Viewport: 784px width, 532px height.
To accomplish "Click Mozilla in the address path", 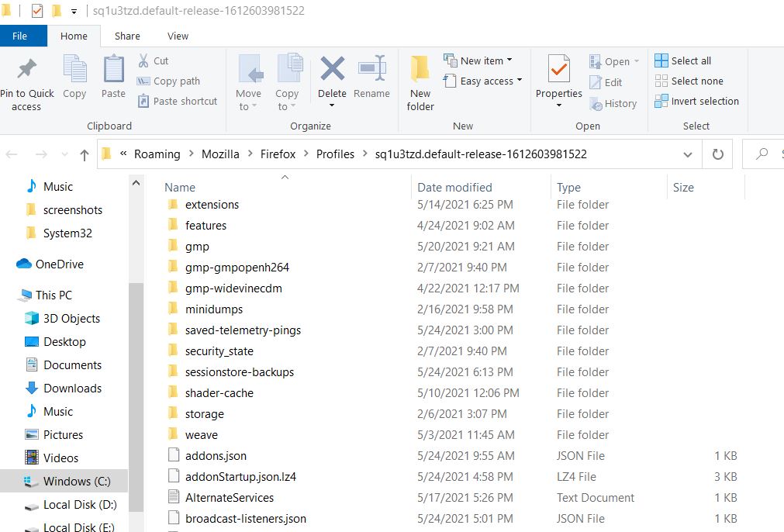I will [220, 154].
